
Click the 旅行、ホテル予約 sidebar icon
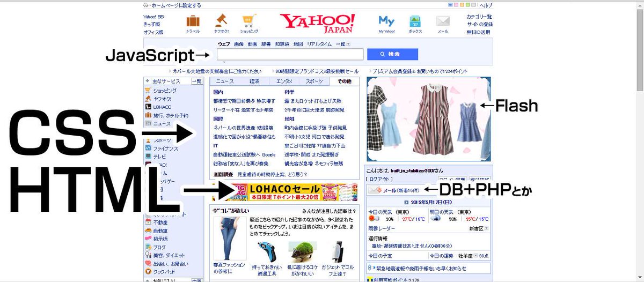pos(148,115)
